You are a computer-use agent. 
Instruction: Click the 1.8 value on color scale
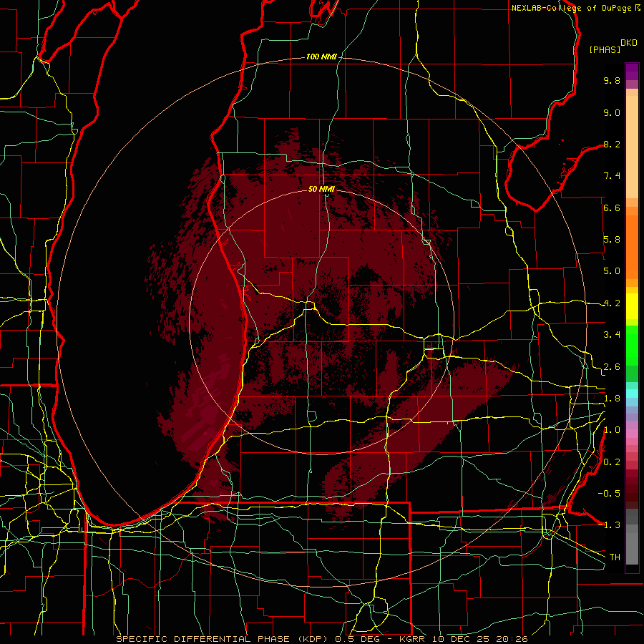(612, 399)
